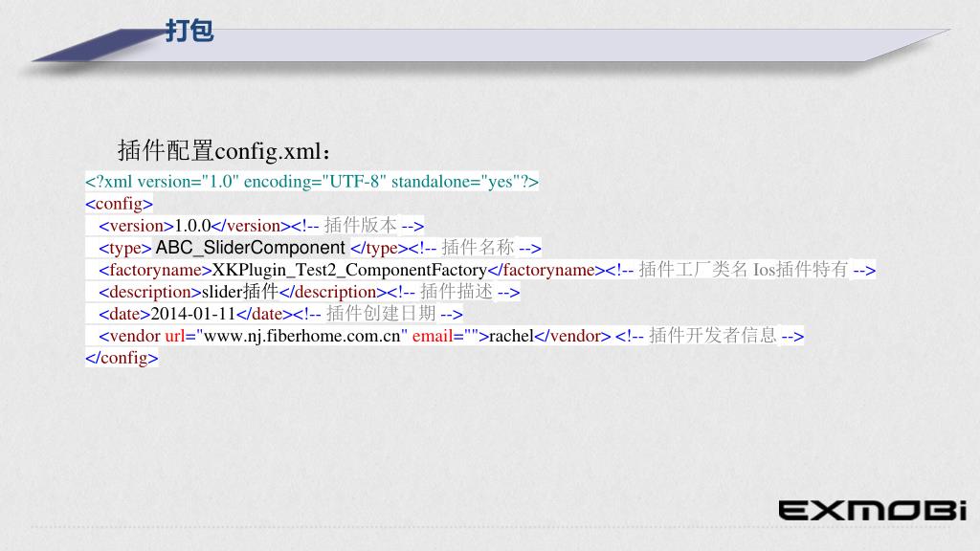Click the description value slider插件
Screen dimensions: 980x551
click(240, 292)
